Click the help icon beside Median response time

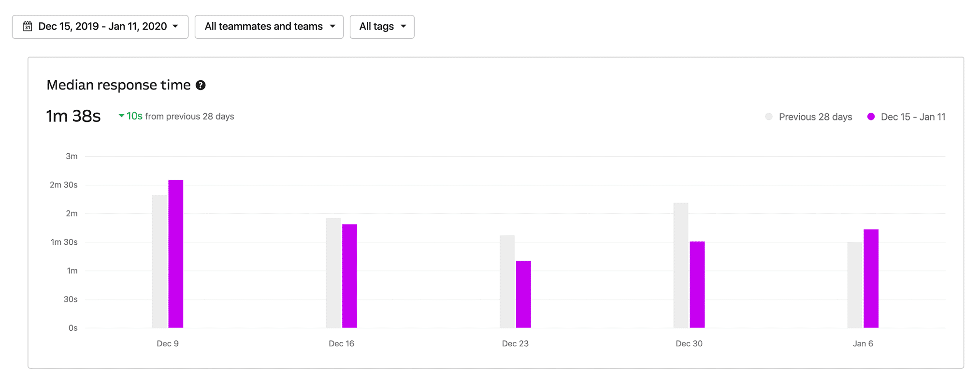pyautogui.click(x=201, y=86)
